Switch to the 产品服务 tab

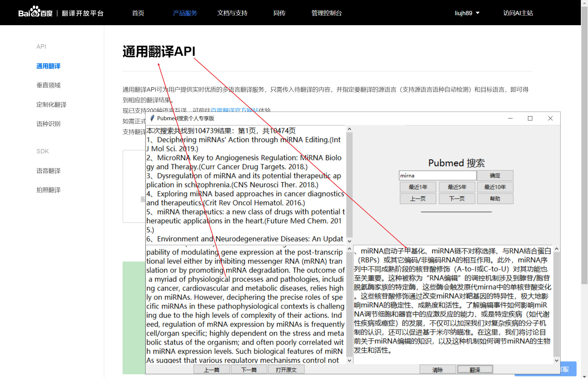(185, 13)
